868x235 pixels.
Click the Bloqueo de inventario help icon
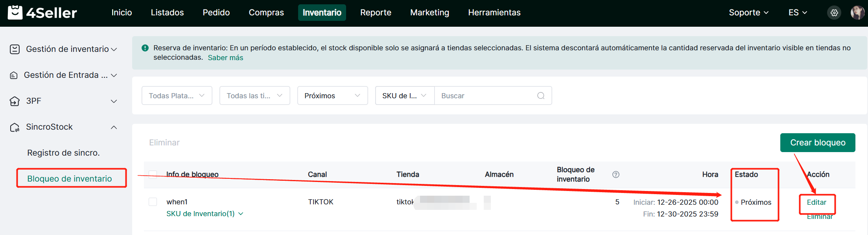[x=616, y=174]
